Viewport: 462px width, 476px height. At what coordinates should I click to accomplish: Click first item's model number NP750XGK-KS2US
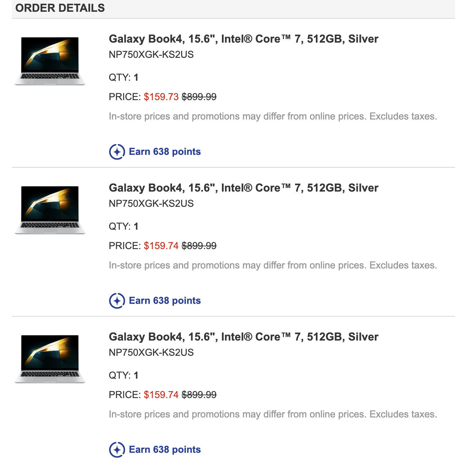151,55
